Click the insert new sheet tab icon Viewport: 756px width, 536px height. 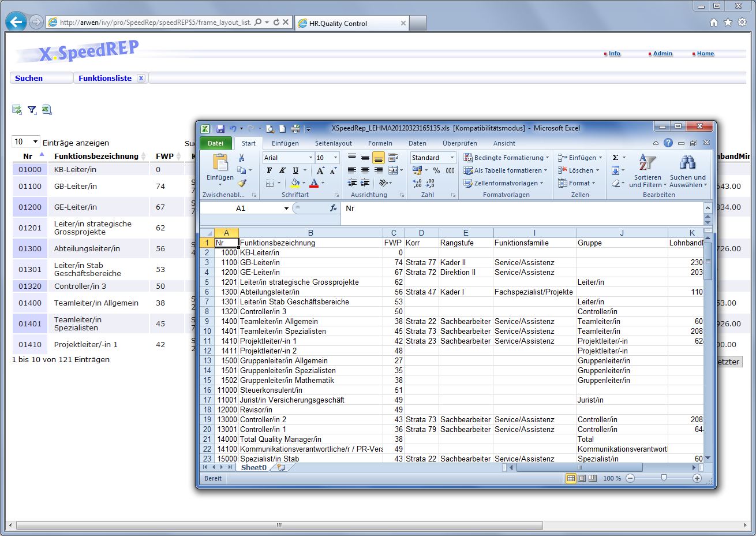coord(281,467)
